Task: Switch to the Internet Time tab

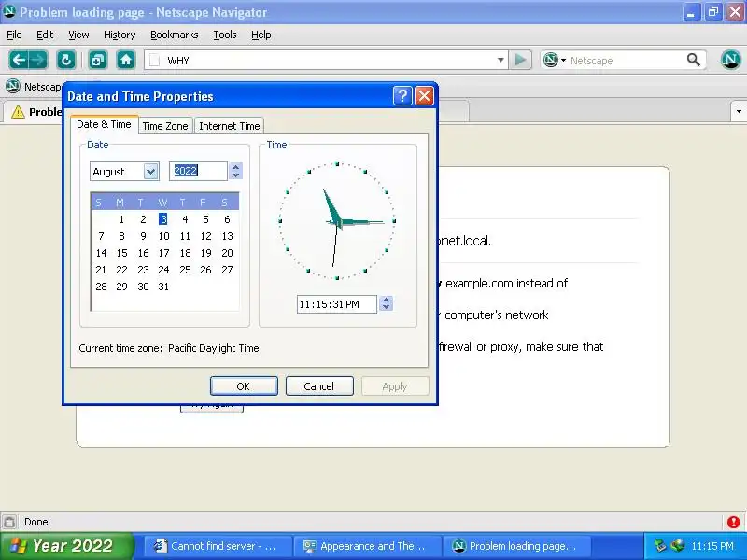Action: coord(229,126)
